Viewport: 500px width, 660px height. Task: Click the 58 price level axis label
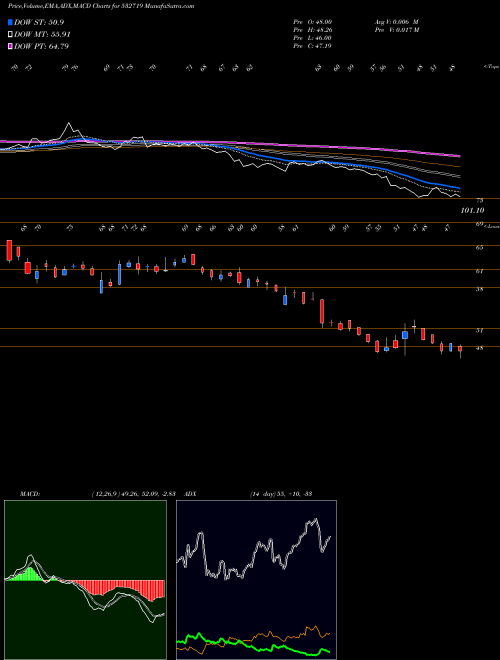(x=479, y=290)
